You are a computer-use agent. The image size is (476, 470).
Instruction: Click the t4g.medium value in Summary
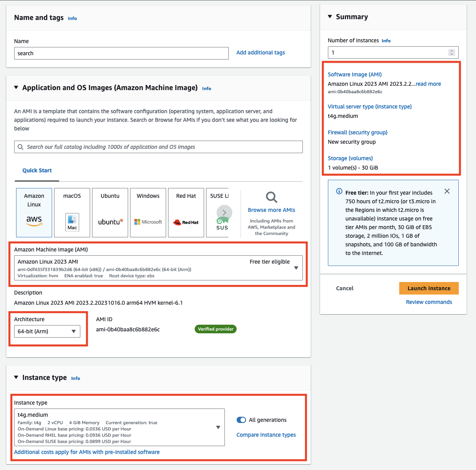point(343,116)
